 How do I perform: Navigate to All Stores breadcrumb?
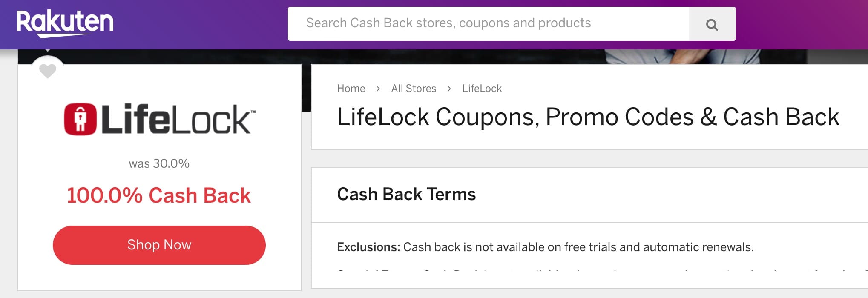[x=414, y=89]
